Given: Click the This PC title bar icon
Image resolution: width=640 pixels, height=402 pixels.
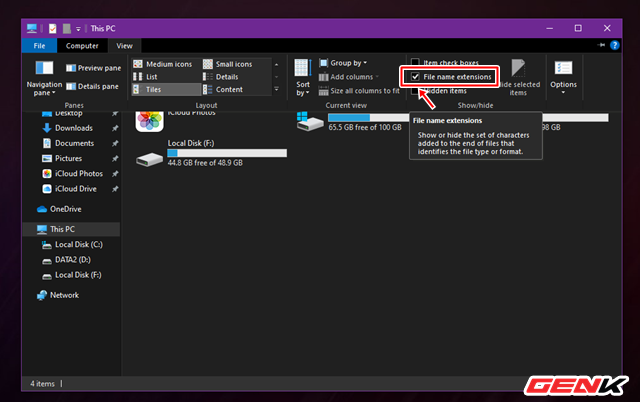Looking at the screenshot, I should pyautogui.click(x=31, y=29).
